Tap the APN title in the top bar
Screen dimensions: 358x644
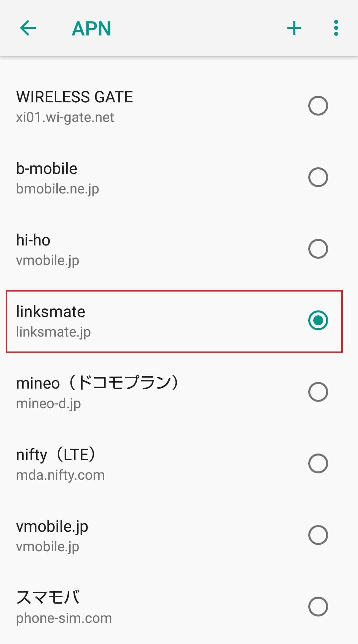(x=91, y=28)
